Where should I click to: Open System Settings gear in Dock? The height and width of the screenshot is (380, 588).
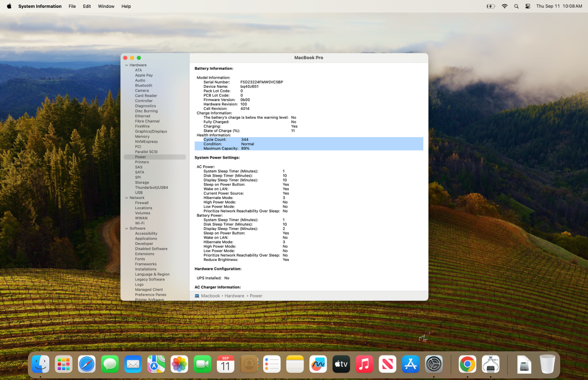[x=434, y=364]
